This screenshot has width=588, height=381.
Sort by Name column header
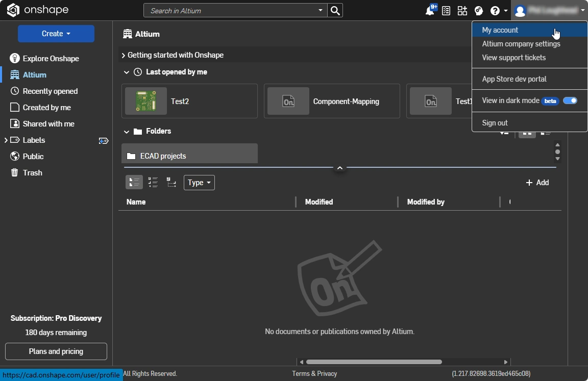tap(136, 202)
